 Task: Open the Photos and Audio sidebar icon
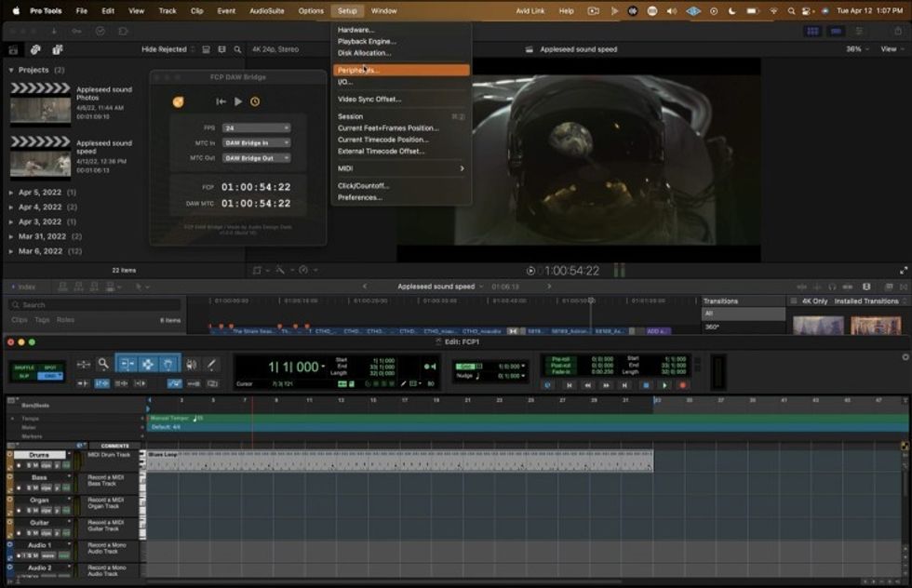[35, 50]
